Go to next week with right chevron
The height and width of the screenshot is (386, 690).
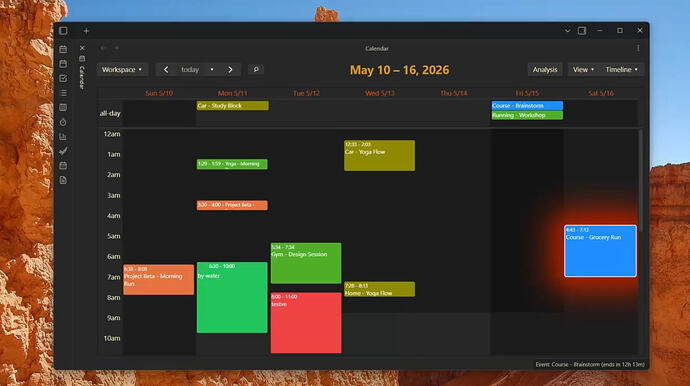pyautogui.click(x=230, y=70)
